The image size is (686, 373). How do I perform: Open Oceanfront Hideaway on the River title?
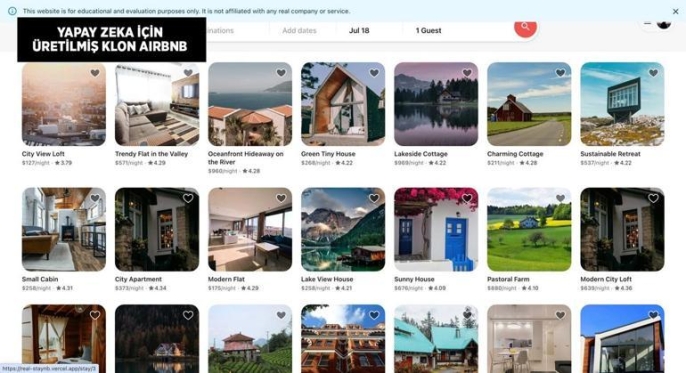pos(245,158)
